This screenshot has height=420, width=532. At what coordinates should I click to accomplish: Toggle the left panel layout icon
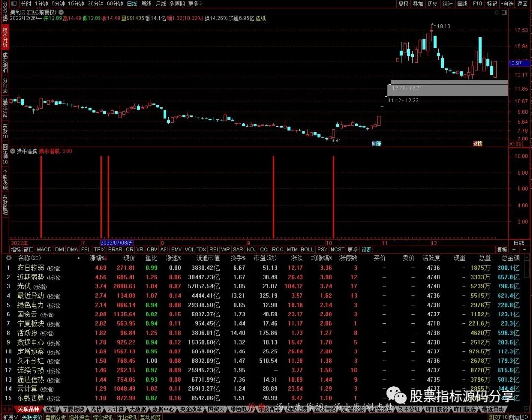[x=14, y=4]
